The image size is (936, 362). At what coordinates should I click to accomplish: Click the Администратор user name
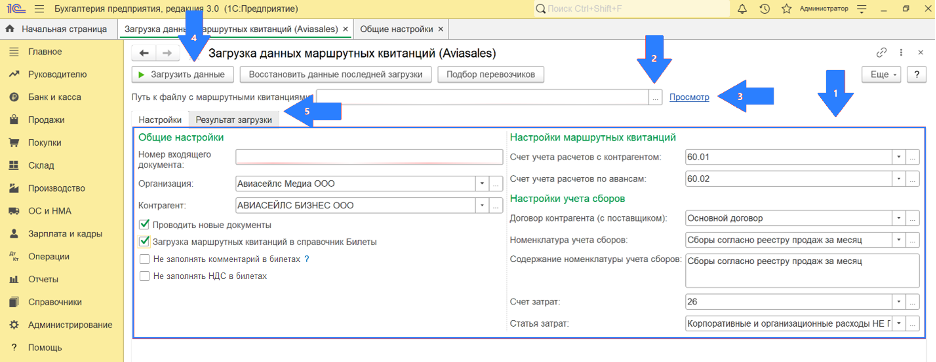pos(823,9)
